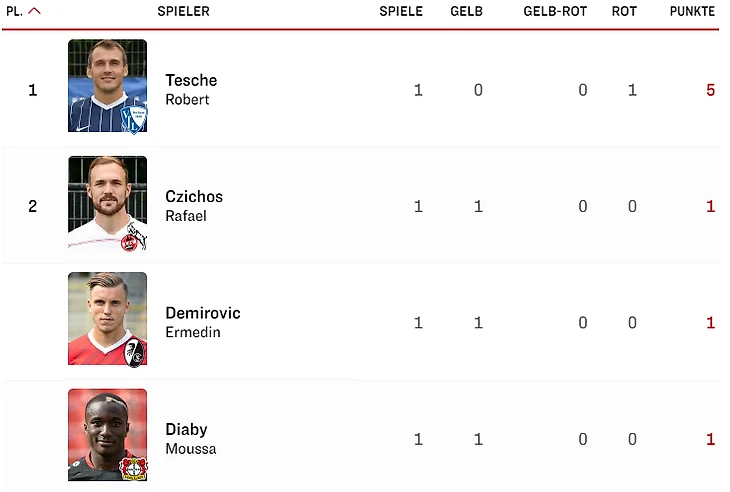Open Tesche player name link

191,81
